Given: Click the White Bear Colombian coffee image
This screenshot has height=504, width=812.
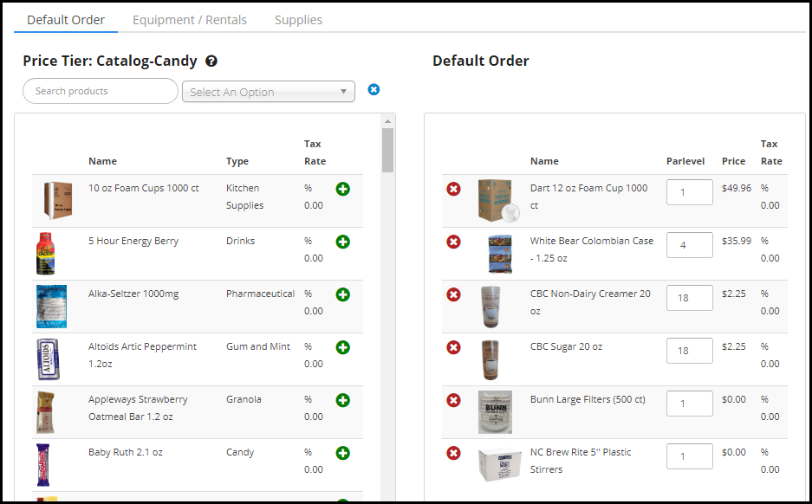Looking at the screenshot, I should coord(500,254).
